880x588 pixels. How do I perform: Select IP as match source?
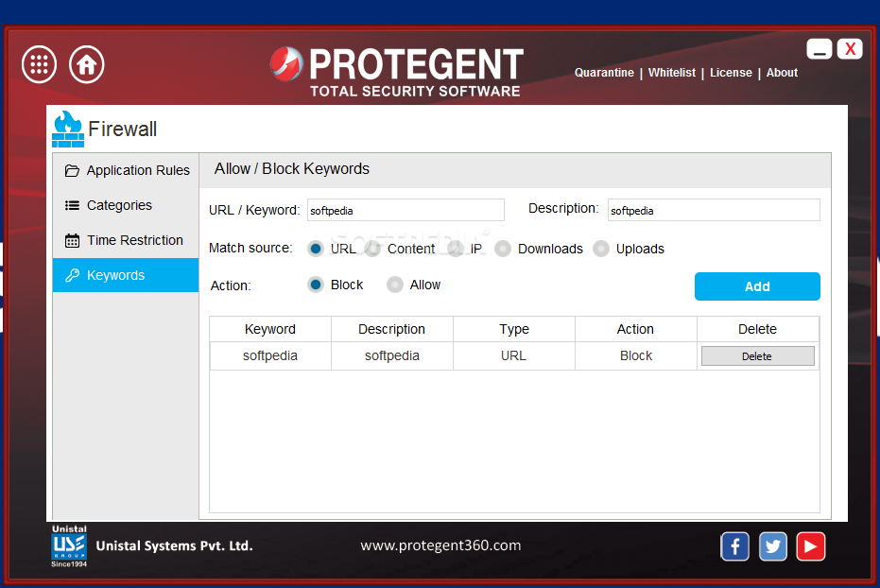click(x=456, y=249)
